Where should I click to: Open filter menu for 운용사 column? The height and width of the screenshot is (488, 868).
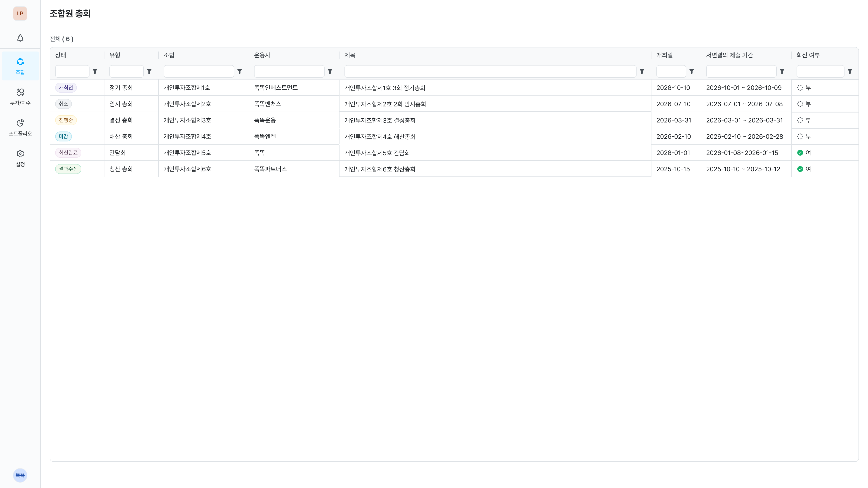tap(330, 71)
